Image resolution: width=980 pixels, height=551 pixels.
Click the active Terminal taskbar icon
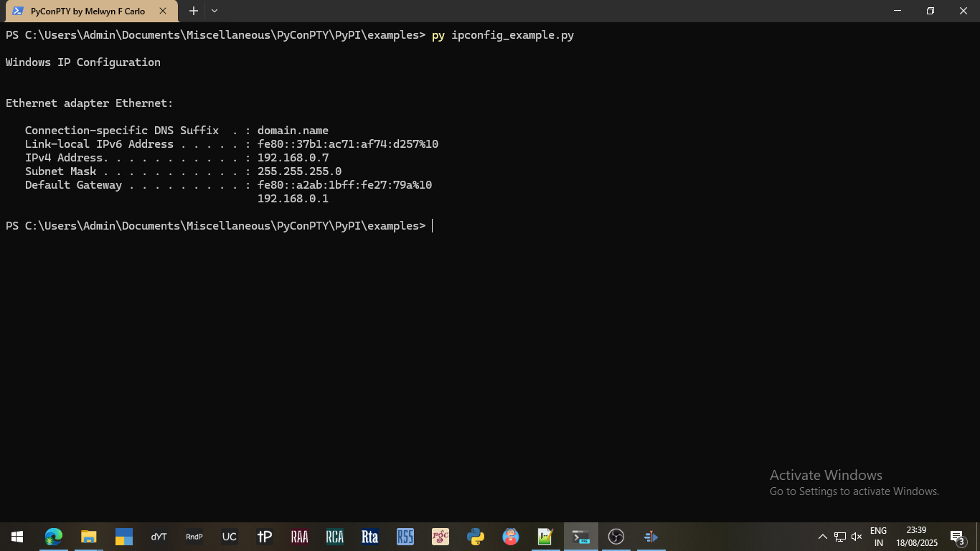coord(581,537)
